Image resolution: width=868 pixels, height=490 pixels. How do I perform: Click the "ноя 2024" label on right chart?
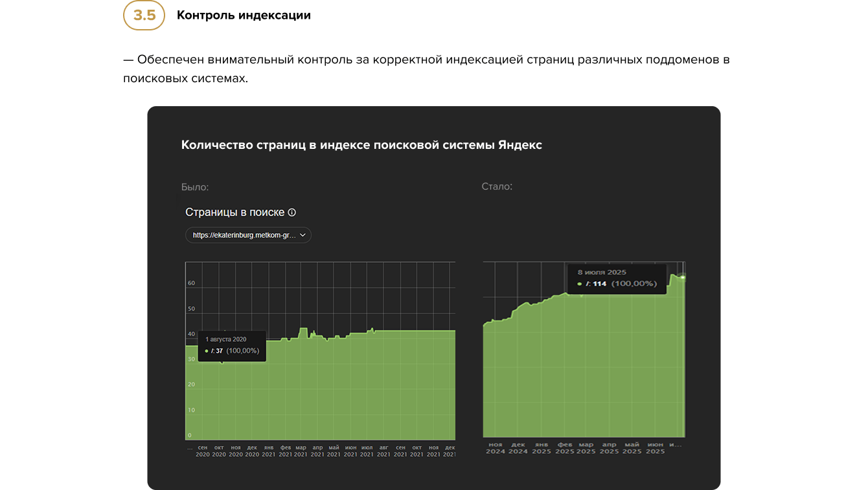496,448
